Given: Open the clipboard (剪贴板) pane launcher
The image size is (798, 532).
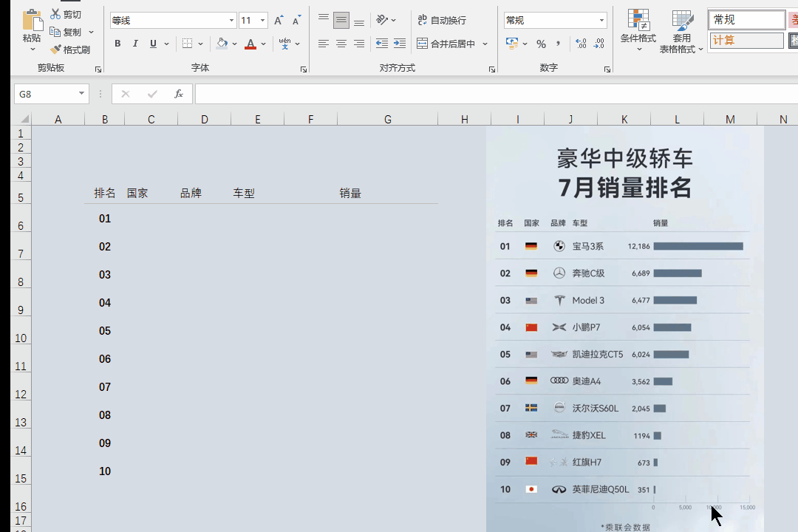Looking at the screenshot, I should point(98,69).
